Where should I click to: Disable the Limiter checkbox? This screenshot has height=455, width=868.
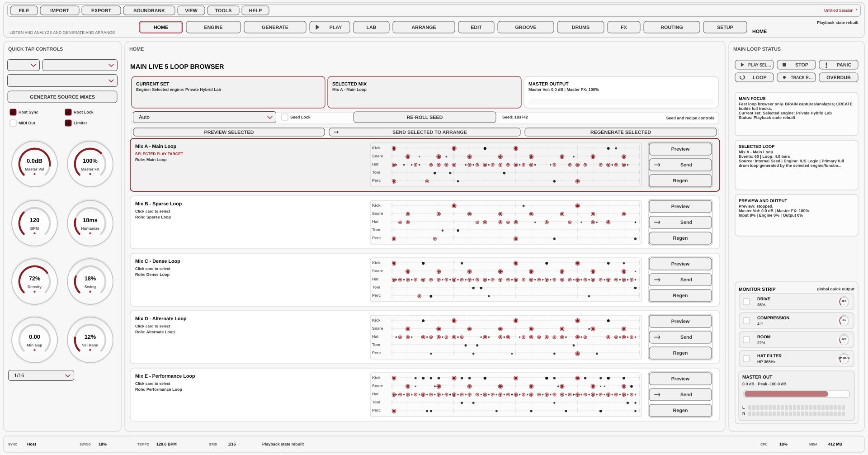pos(68,123)
